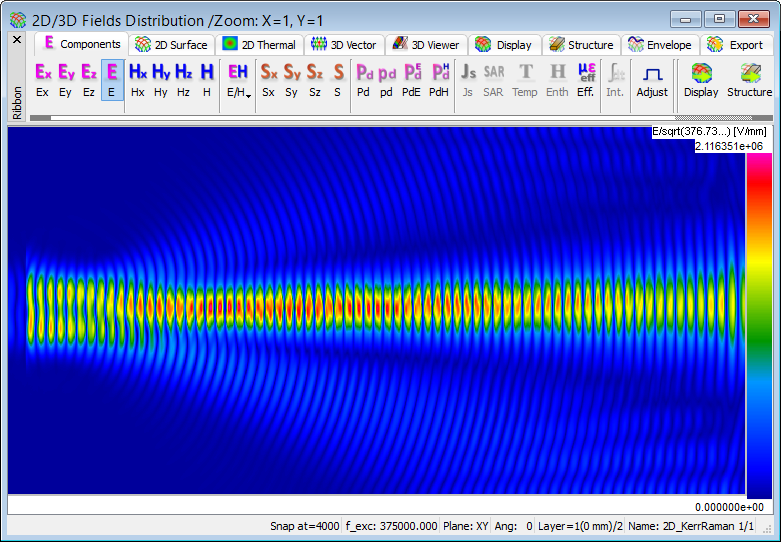Select the Ex field component icon

pos(42,79)
